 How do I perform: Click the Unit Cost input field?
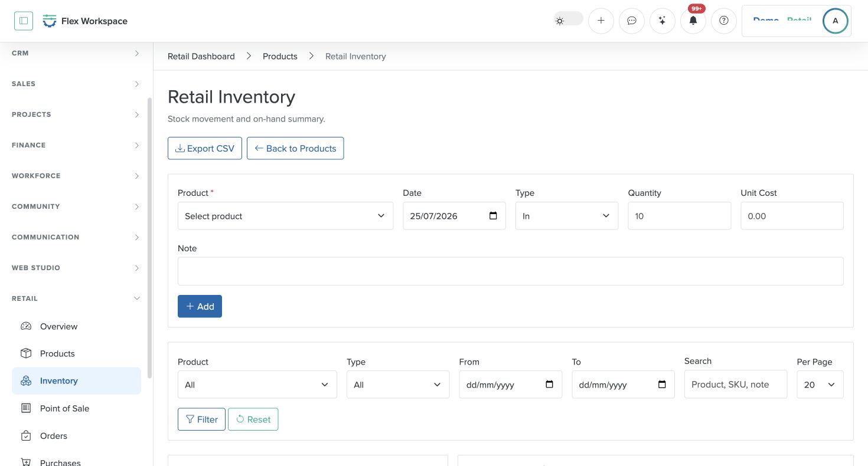click(792, 216)
